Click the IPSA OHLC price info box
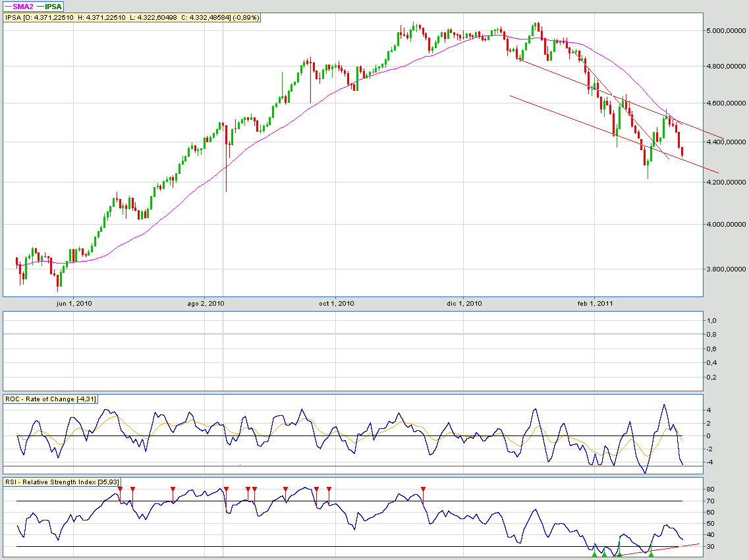The height and width of the screenshot is (560, 749). pyautogui.click(x=132, y=17)
